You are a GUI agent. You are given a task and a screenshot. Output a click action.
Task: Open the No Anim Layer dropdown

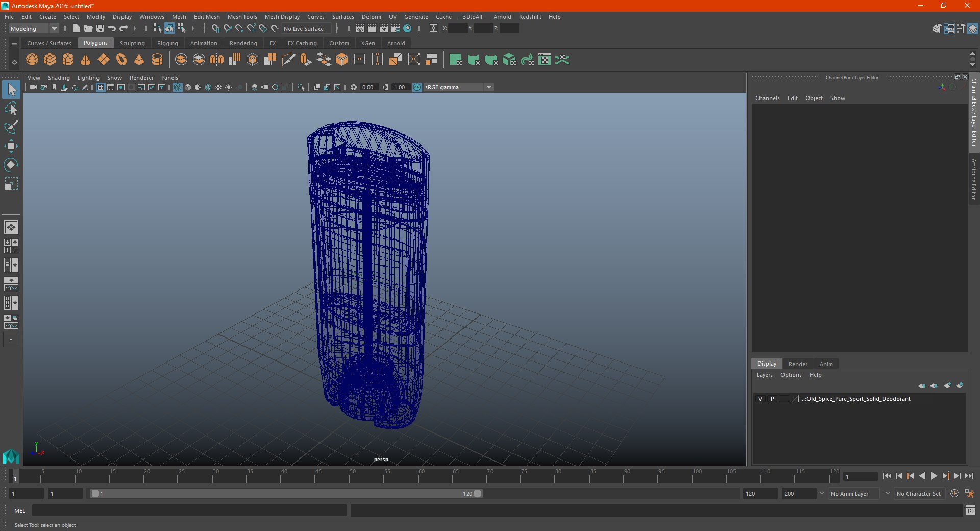click(855, 494)
